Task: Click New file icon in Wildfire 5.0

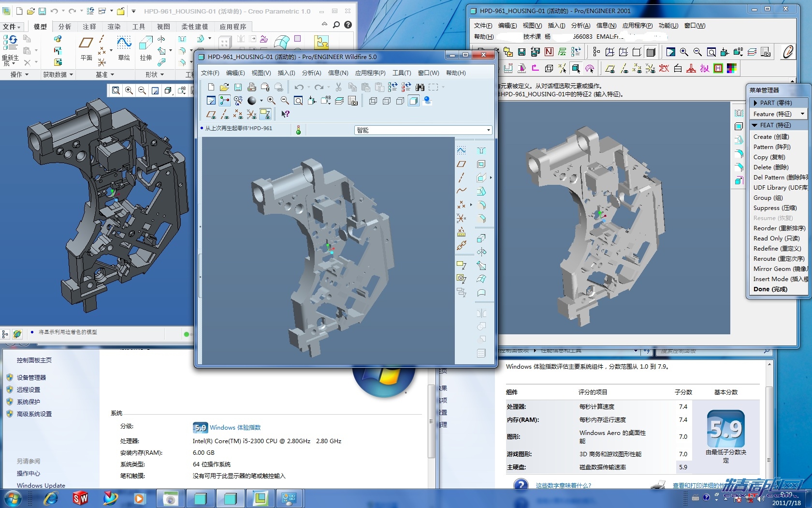Action: tap(211, 87)
